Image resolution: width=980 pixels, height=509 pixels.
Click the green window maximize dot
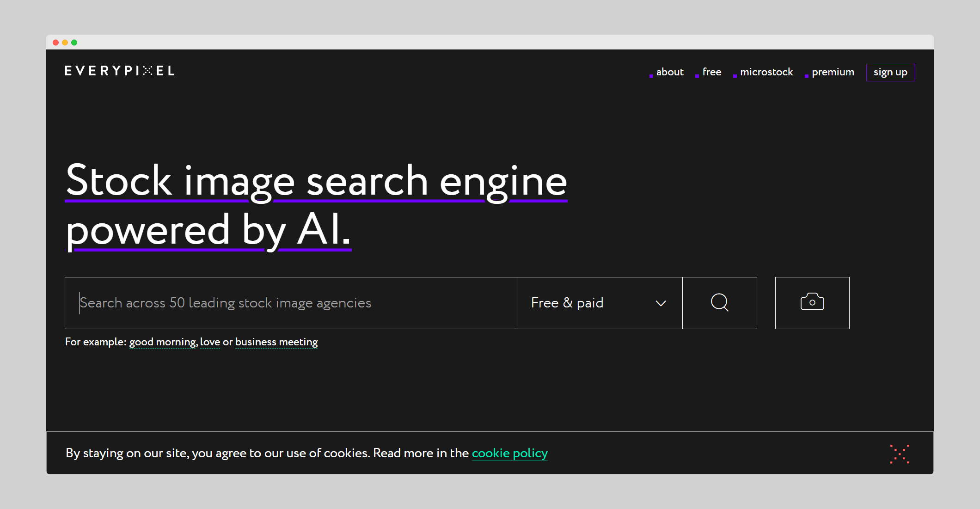coord(74,43)
